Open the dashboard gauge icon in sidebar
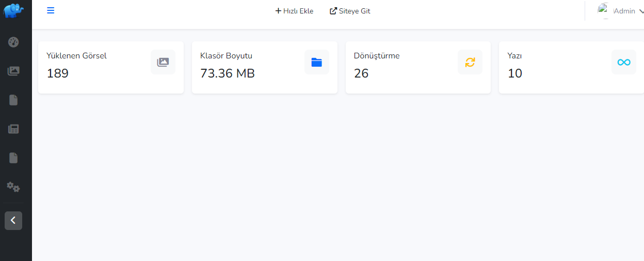Screen dimensions: 644x261 click(13, 42)
